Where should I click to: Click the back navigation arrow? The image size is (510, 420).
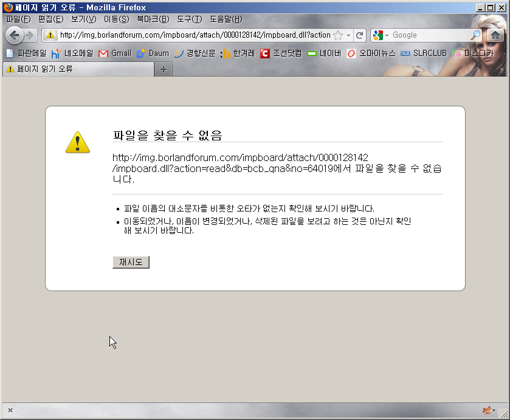coord(15,35)
